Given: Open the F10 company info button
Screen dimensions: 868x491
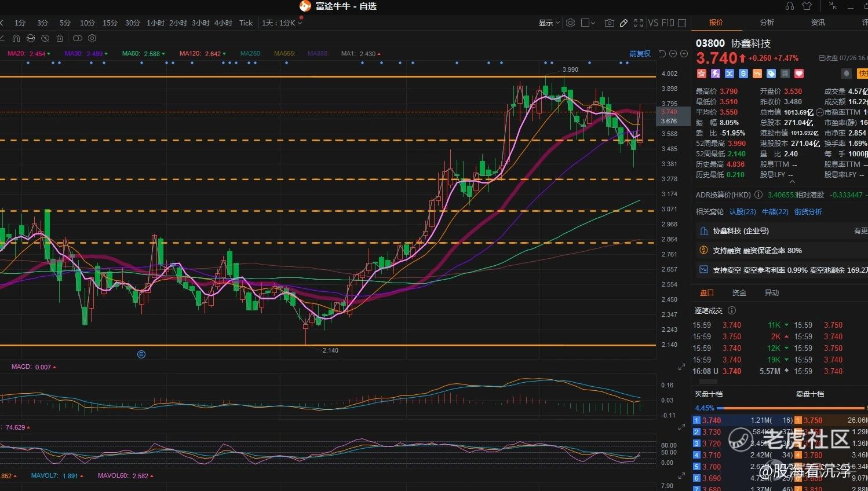Looking at the screenshot, I should (668, 23).
